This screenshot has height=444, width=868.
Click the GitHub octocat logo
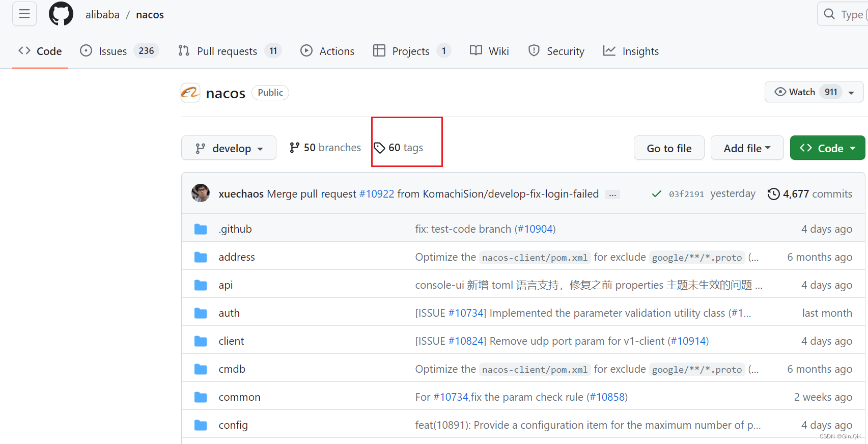61,14
